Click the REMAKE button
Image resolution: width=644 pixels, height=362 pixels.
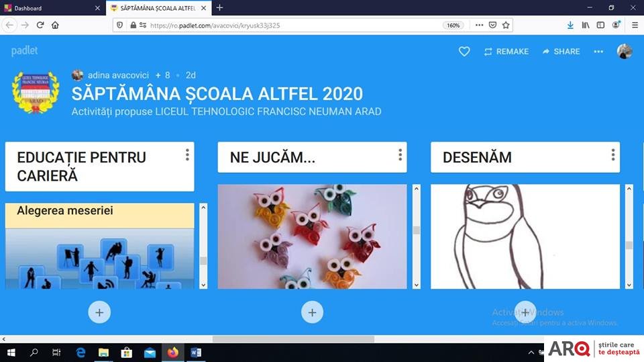[x=506, y=52]
